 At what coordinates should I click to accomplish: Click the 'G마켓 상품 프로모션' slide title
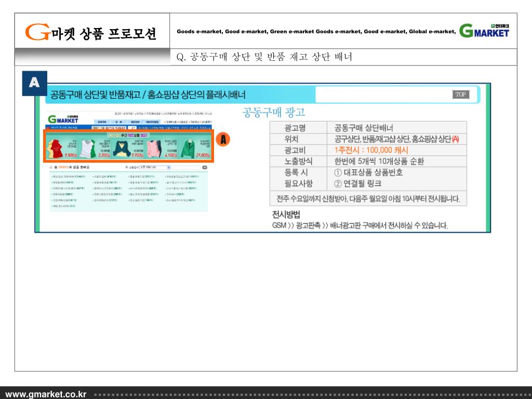90,32
